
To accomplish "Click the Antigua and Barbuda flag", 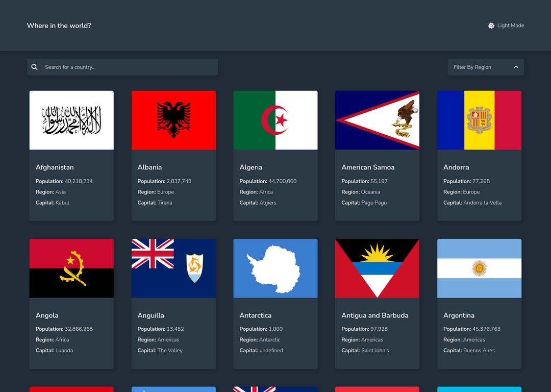I will (x=377, y=268).
